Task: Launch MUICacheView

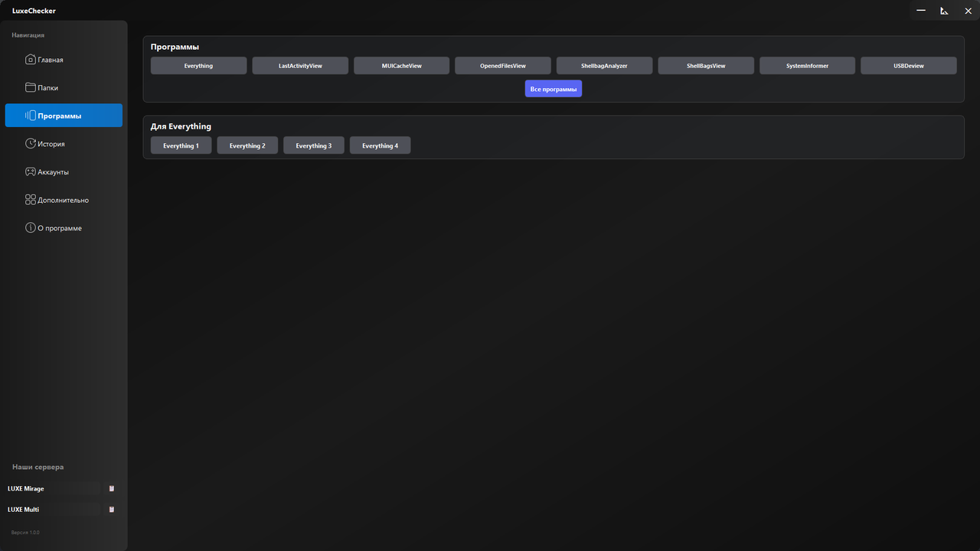Action: tap(402, 66)
